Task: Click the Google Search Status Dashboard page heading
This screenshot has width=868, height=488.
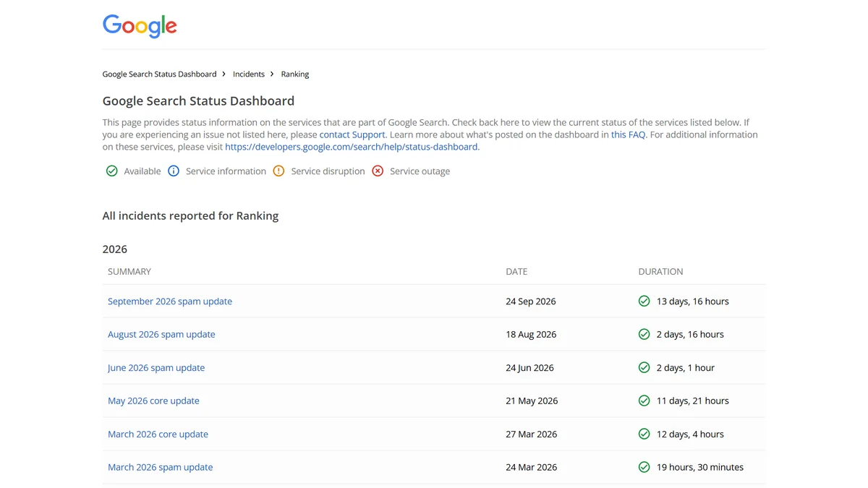Action: [x=198, y=101]
